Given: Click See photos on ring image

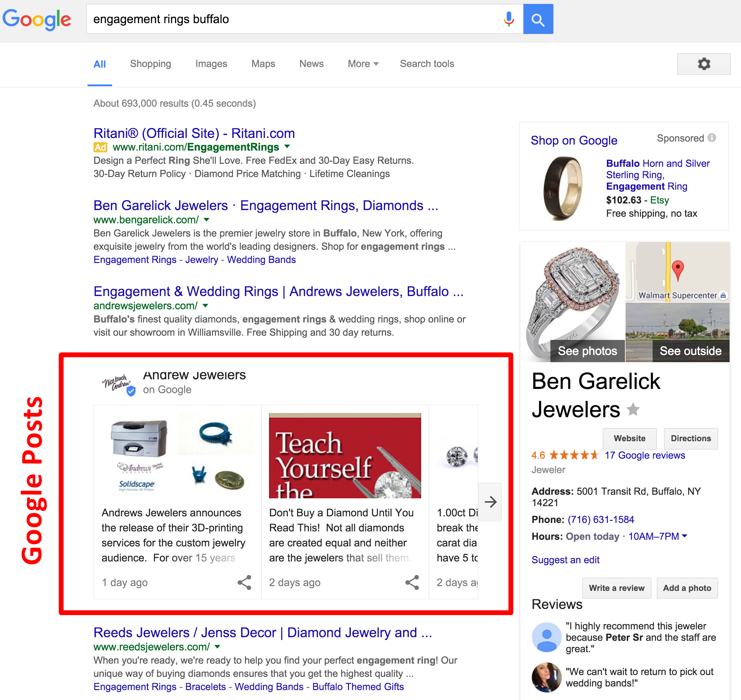Looking at the screenshot, I should [x=587, y=351].
